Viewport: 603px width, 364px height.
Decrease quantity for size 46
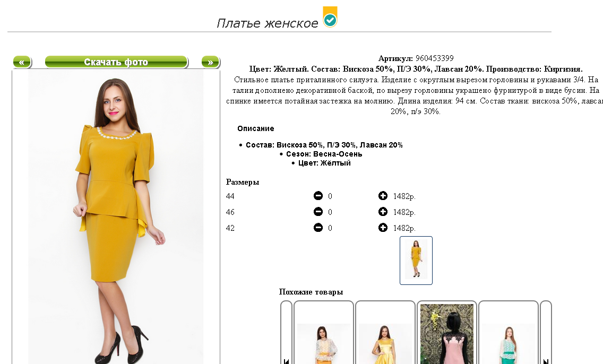coord(318,212)
